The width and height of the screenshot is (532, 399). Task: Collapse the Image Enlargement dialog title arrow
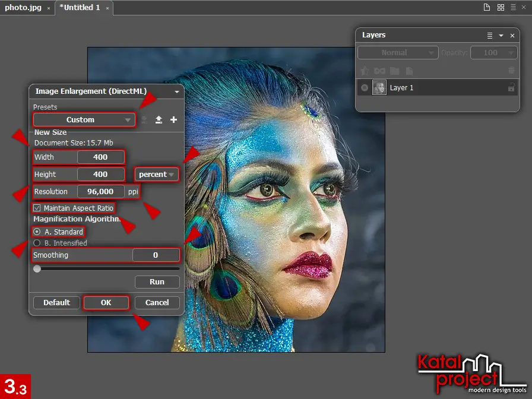(x=176, y=92)
